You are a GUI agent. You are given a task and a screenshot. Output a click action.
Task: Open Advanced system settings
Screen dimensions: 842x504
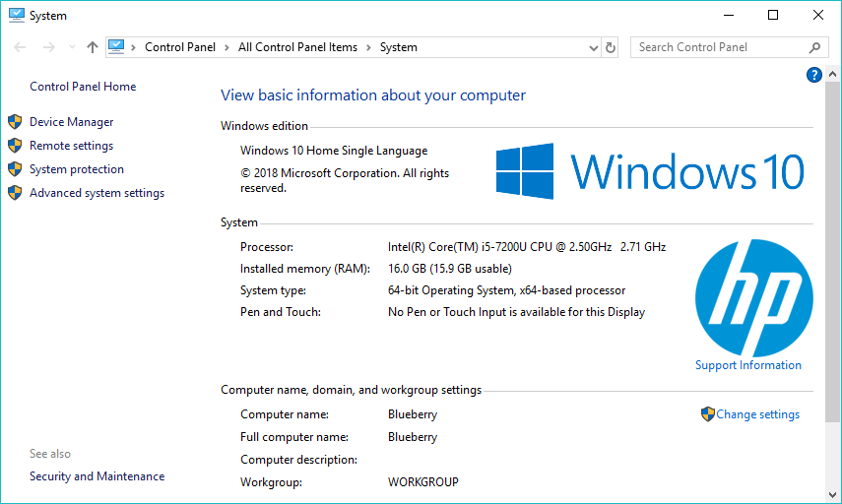pos(97,193)
